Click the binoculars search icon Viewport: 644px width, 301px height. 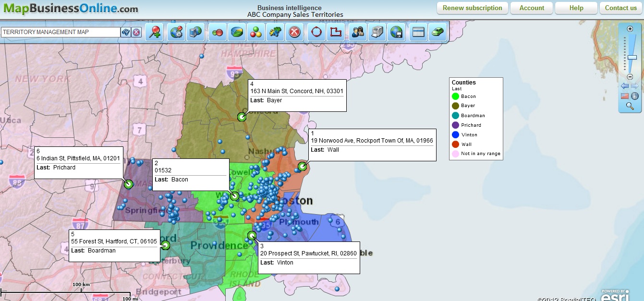pyautogui.click(x=126, y=32)
